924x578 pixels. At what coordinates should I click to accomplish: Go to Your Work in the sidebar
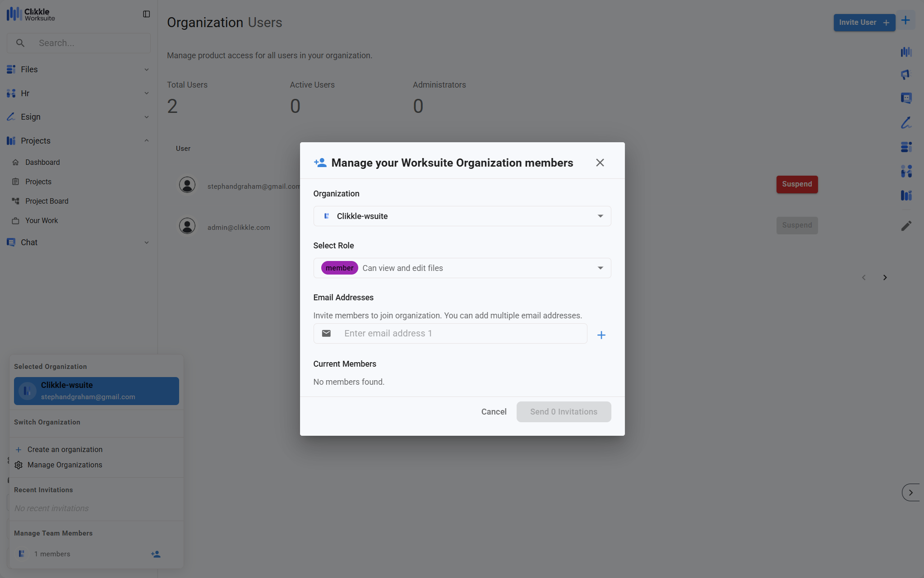[x=42, y=220]
